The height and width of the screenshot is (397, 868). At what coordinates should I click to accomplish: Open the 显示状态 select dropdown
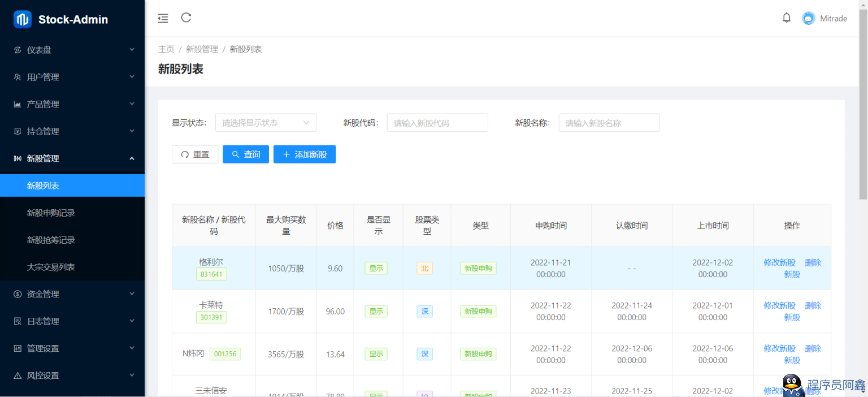coord(266,123)
